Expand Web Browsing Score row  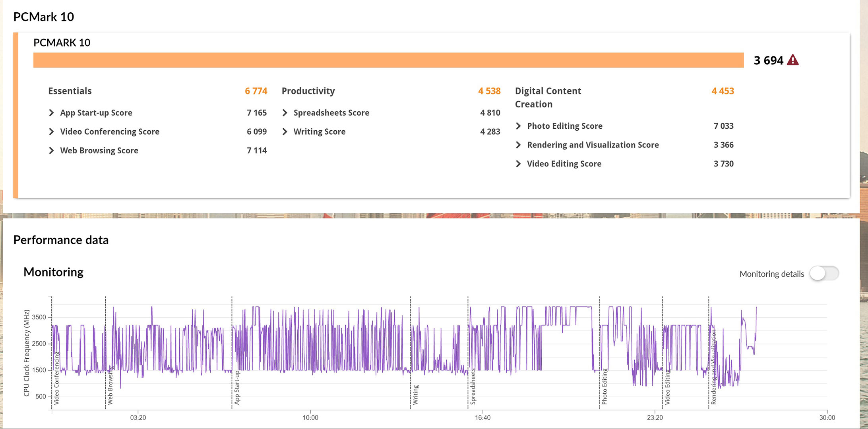51,151
